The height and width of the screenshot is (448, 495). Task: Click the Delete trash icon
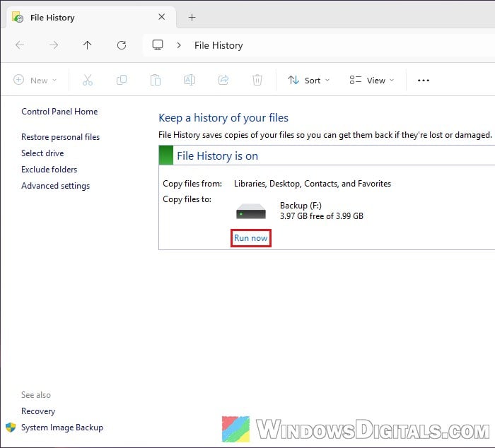(x=257, y=80)
